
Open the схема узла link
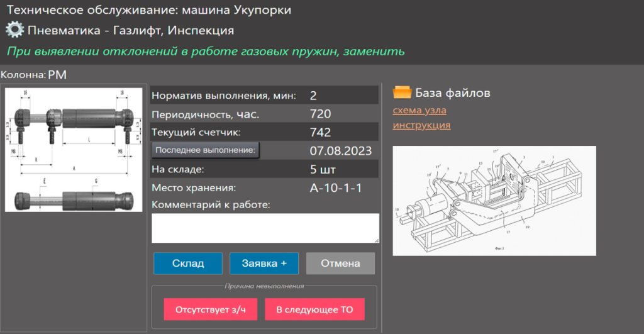point(419,111)
